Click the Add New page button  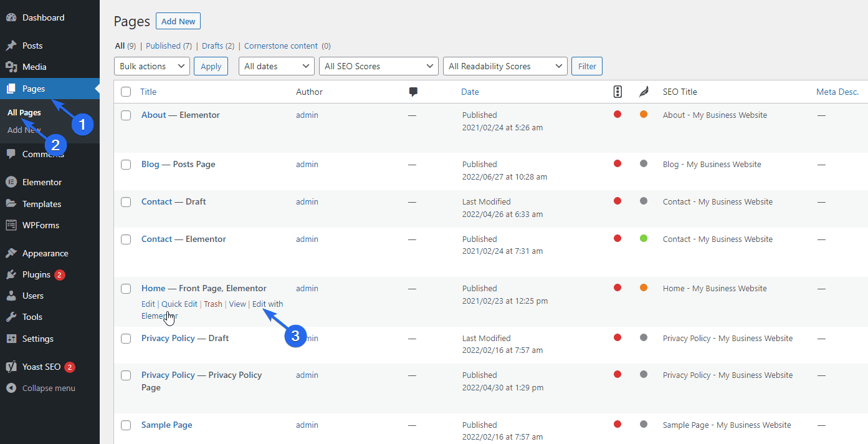coord(178,21)
